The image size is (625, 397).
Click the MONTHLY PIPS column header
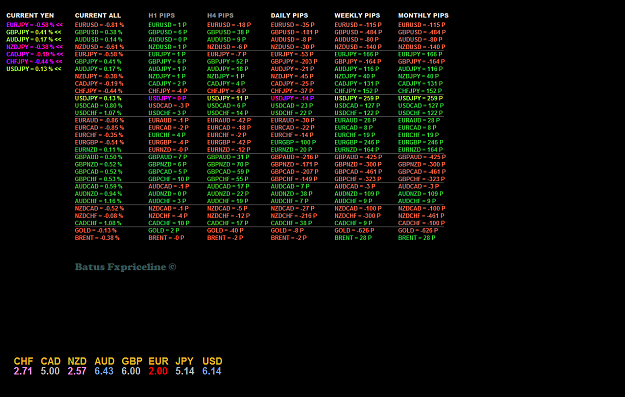(423, 16)
